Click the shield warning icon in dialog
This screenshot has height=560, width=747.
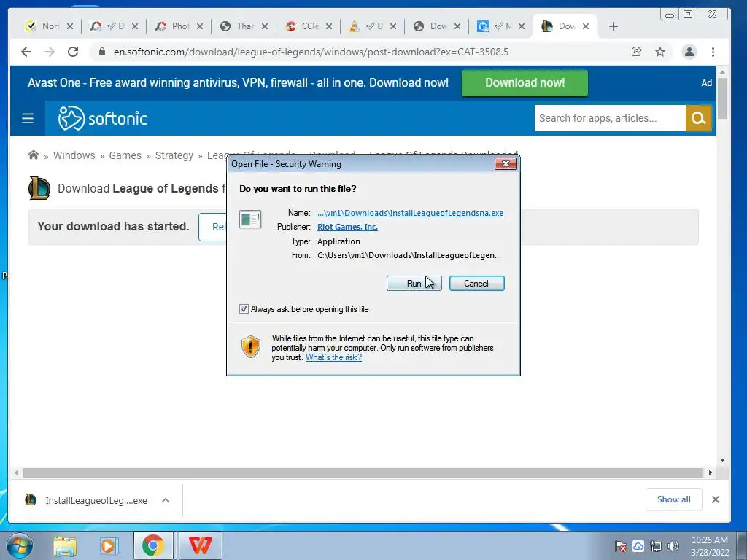[x=251, y=346]
